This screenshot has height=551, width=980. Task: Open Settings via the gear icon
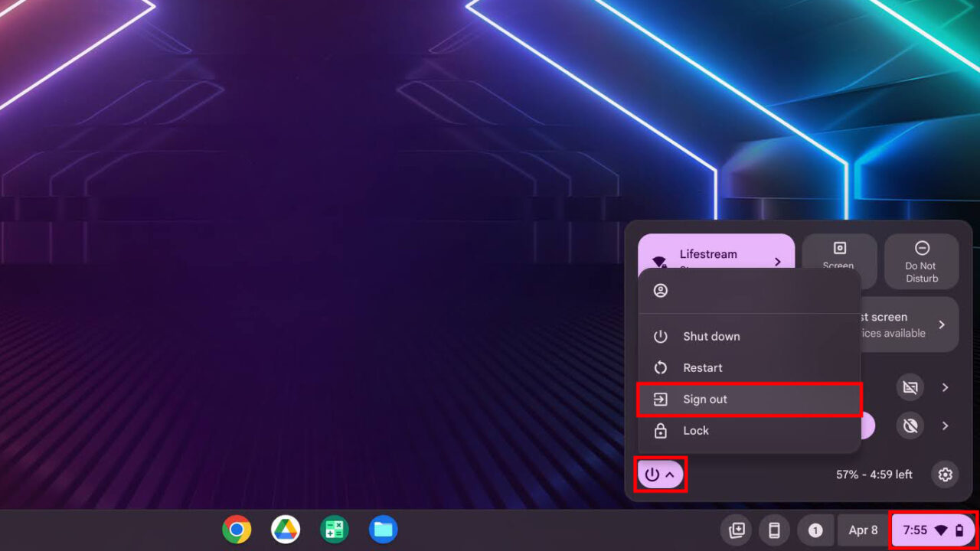[945, 474]
